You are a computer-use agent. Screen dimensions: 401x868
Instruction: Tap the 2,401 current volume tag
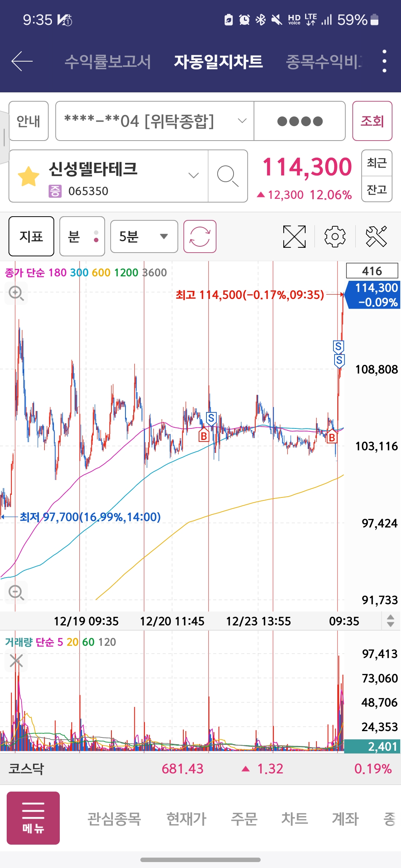(372, 746)
